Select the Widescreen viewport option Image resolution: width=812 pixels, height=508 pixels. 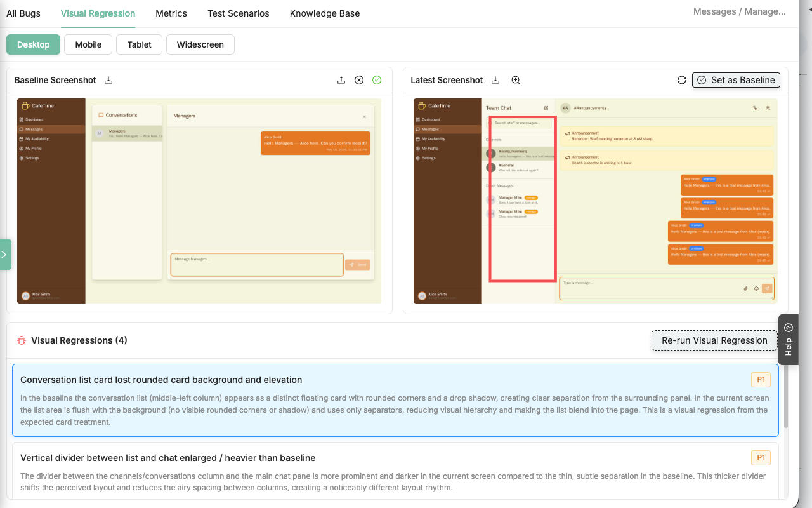point(200,44)
